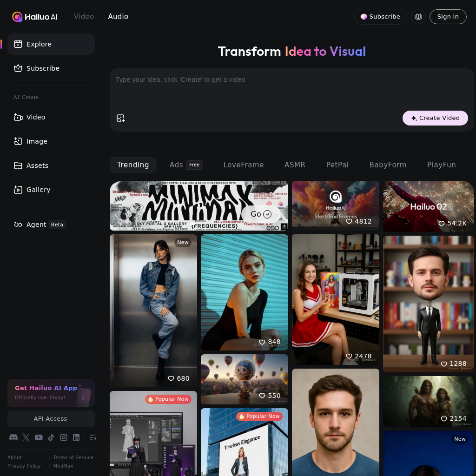Click the Subscribe button in the header
This screenshot has height=476, width=476.
380,16
